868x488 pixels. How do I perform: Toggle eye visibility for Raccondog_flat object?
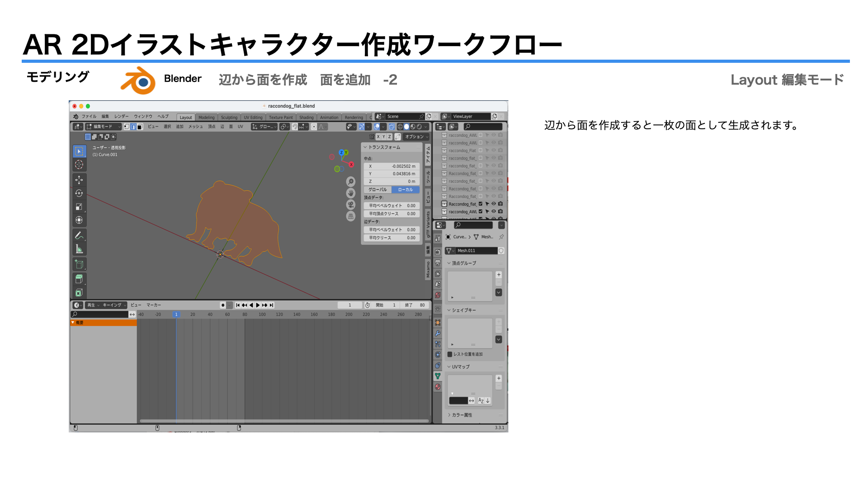494,204
